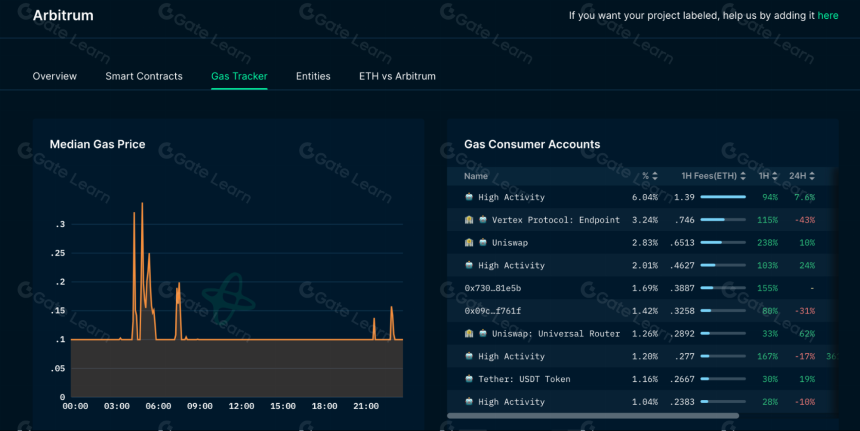The width and height of the screenshot is (860, 431).
Task: Go to the ETH vs Arbitrum tab
Action: pyautogui.click(x=397, y=76)
